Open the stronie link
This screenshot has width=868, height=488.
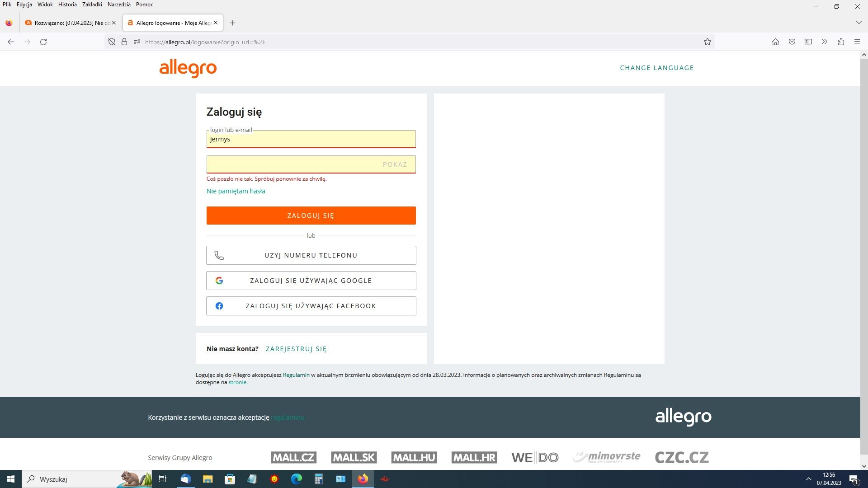(x=237, y=382)
